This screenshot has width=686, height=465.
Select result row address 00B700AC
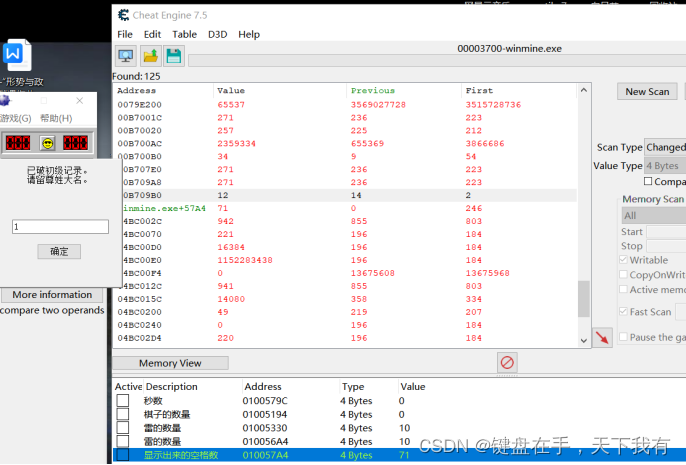(345, 143)
